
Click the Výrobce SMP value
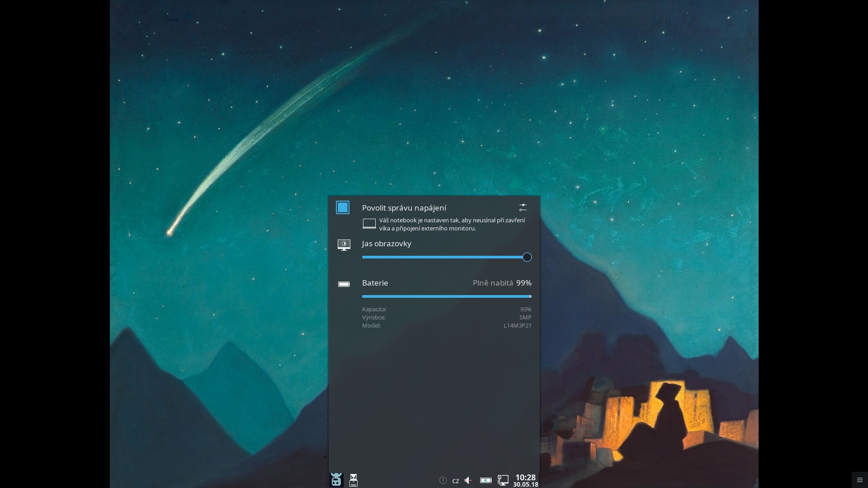click(525, 318)
